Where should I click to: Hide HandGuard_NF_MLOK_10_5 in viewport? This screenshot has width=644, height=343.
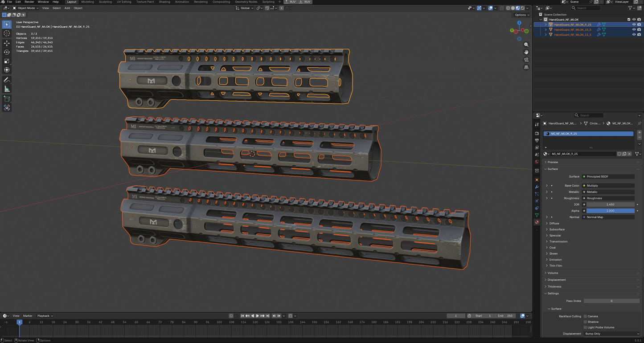[634, 29]
